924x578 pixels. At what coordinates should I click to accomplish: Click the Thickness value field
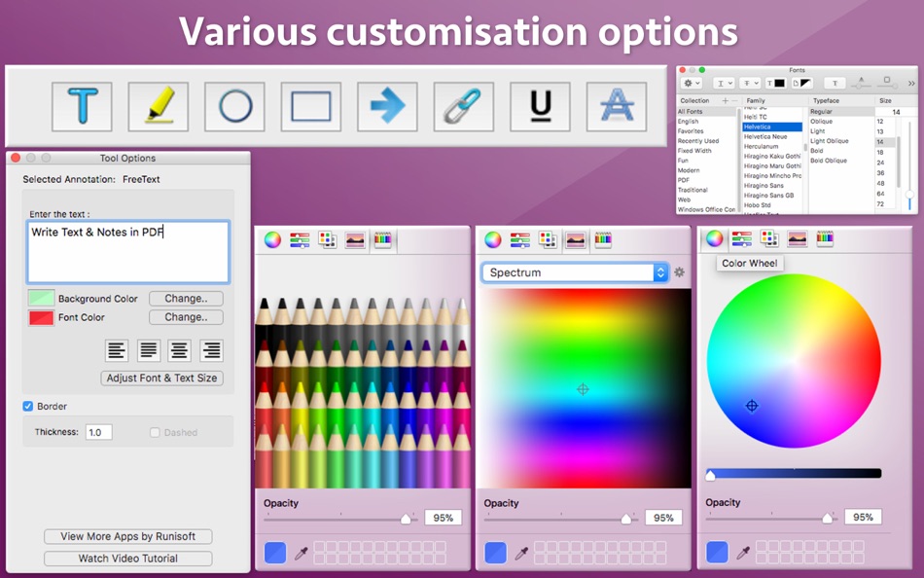(99, 432)
